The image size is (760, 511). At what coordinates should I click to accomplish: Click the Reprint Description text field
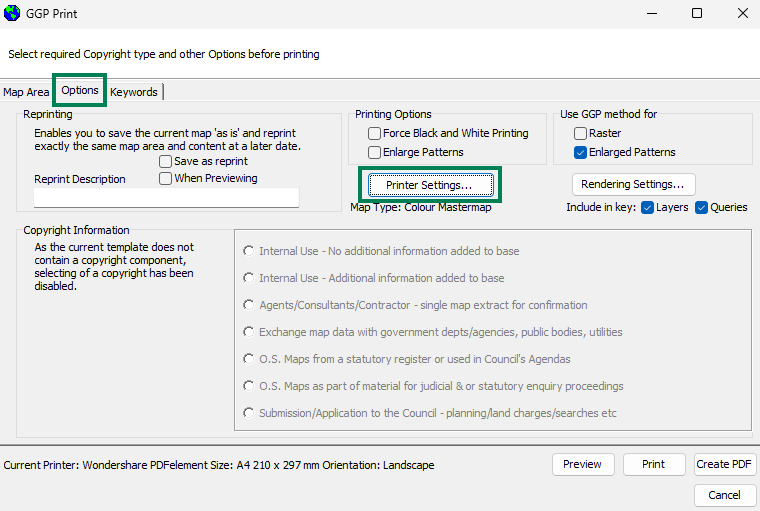[166, 197]
